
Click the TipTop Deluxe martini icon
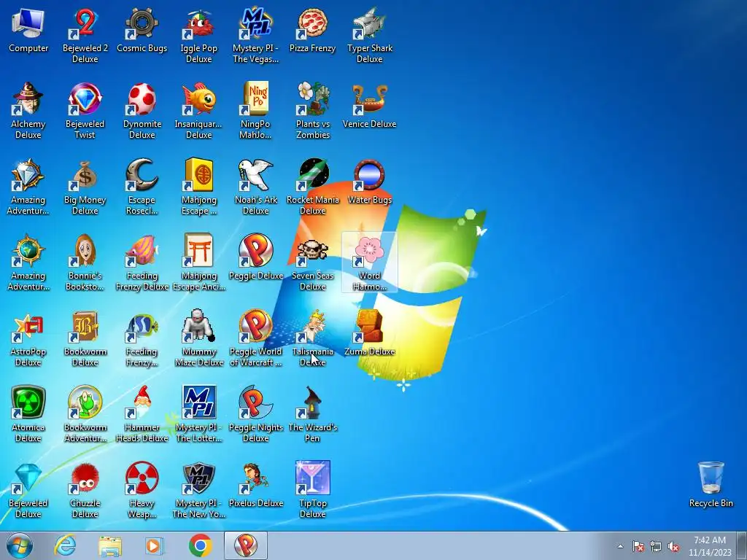point(312,489)
